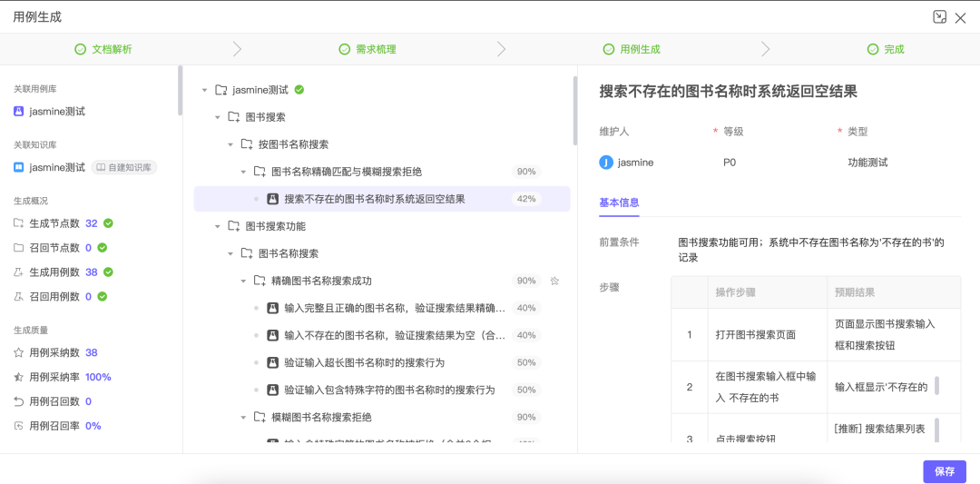
Task: Click case icon of 验证输入超长图书名称时的搜索行为
Action: tap(272, 362)
